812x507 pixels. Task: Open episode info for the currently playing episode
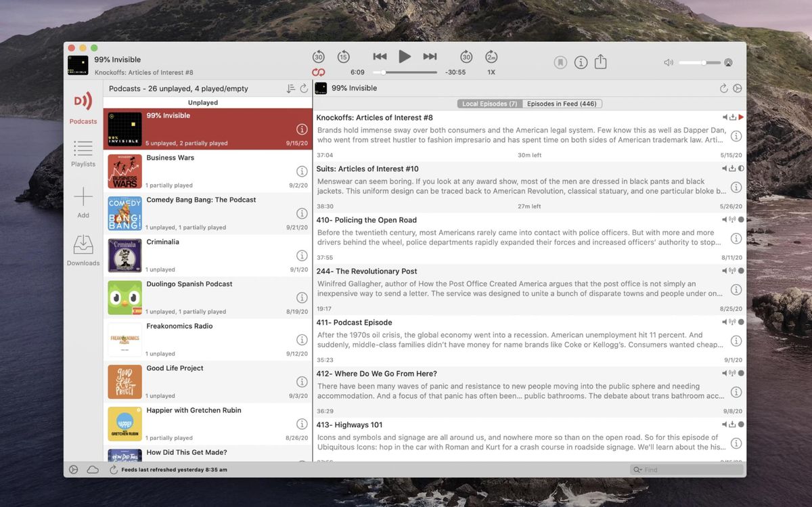point(581,62)
